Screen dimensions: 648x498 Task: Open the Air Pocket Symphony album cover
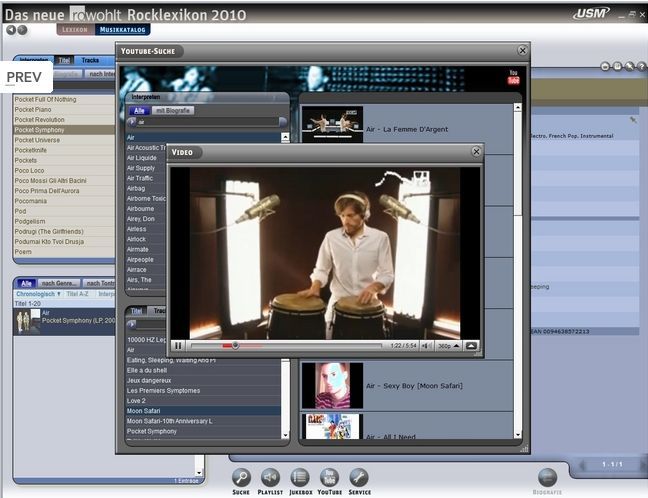(27, 322)
